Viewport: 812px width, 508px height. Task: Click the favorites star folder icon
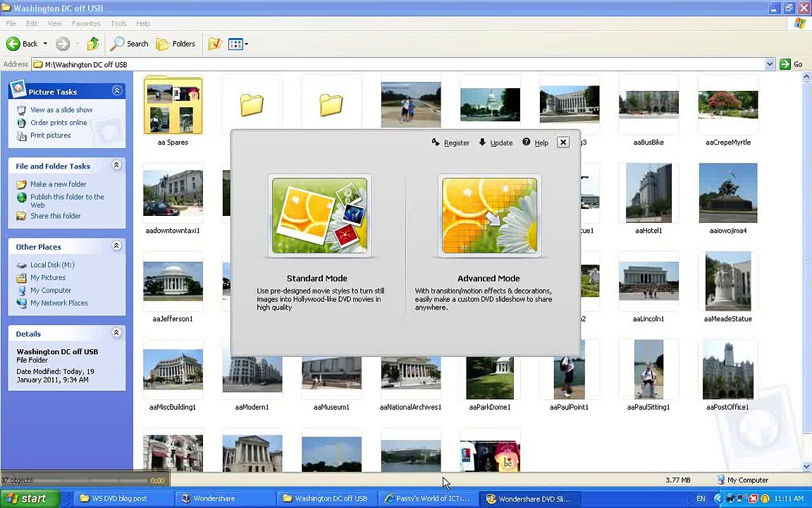point(215,44)
